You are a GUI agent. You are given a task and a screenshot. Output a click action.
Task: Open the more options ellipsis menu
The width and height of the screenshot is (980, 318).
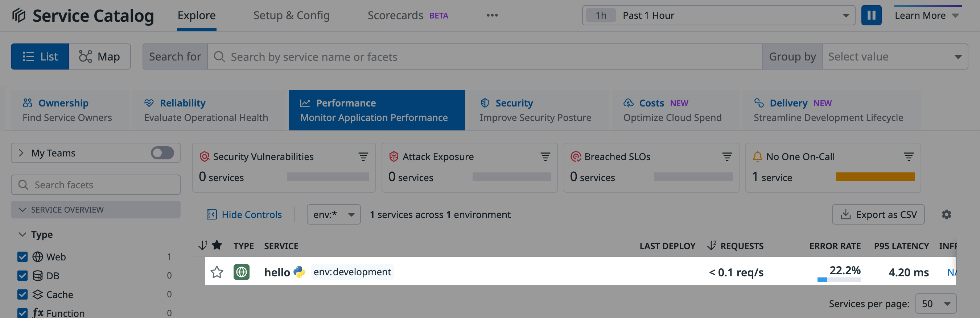[492, 15]
